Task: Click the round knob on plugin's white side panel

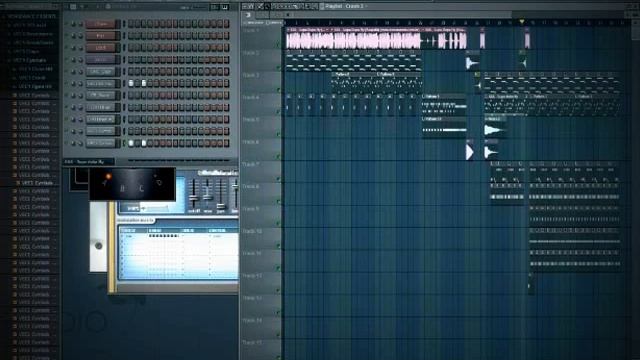Action: pyautogui.click(x=98, y=246)
